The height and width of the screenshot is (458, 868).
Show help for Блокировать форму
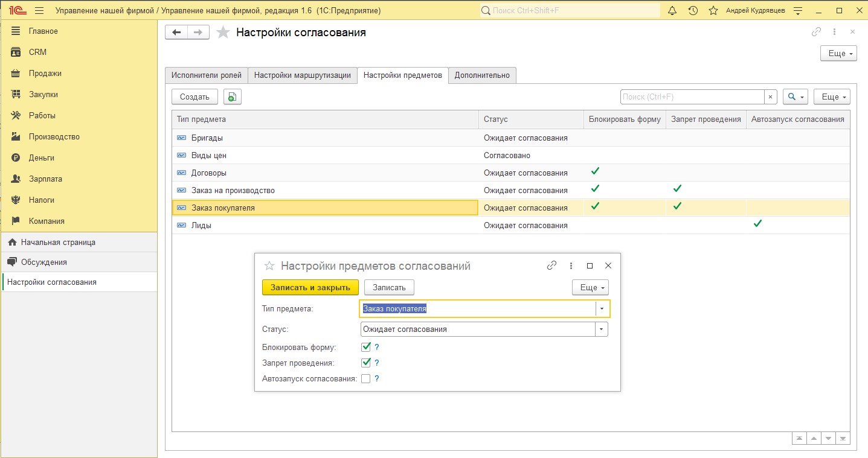click(377, 347)
